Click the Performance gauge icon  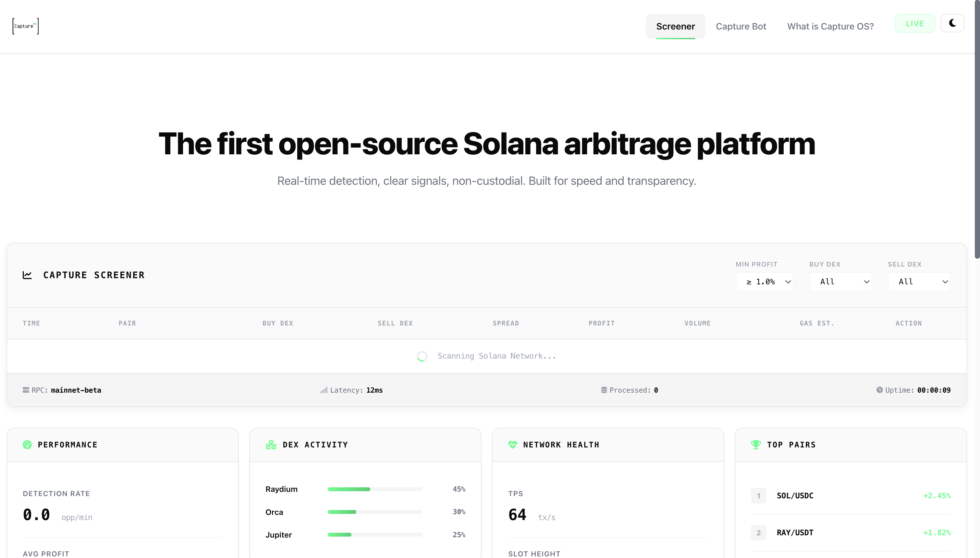[27, 445]
